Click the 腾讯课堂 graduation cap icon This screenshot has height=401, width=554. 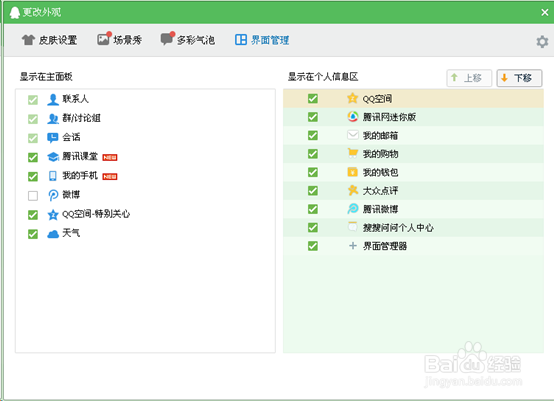[x=53, y=157]
